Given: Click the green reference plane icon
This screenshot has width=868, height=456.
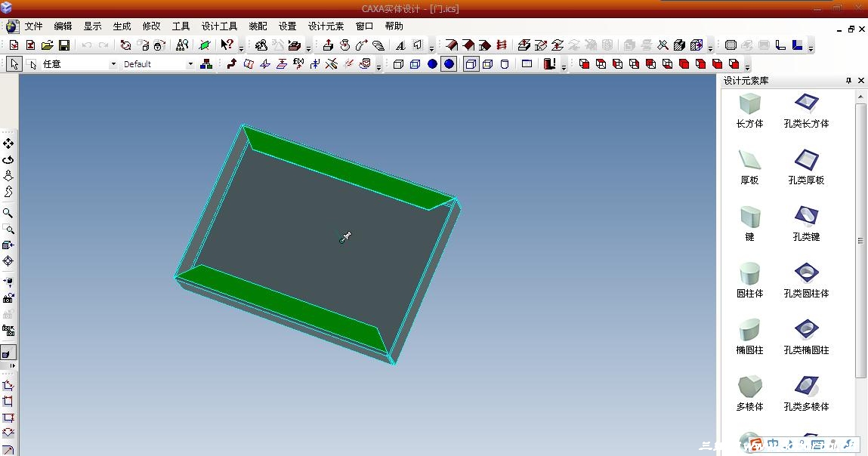Looking at the screenshot, I should [x=204, y=45].
